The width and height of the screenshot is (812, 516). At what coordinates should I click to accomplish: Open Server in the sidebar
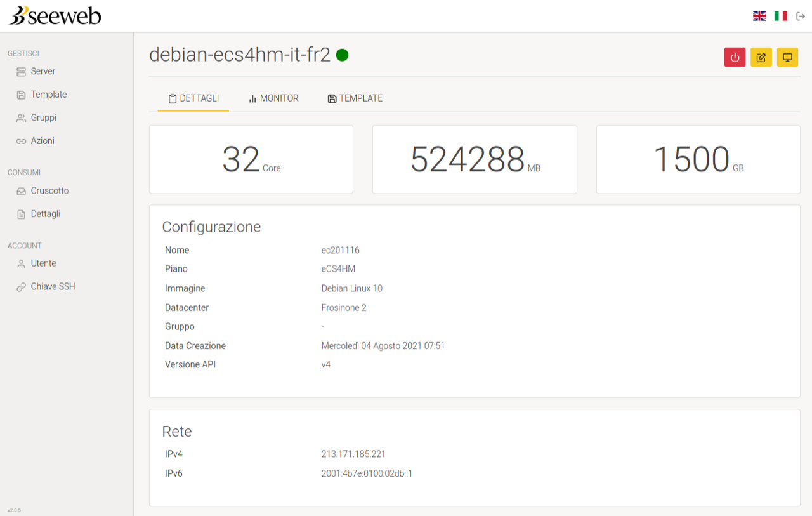pyautogui.click(x=43, y=71)
